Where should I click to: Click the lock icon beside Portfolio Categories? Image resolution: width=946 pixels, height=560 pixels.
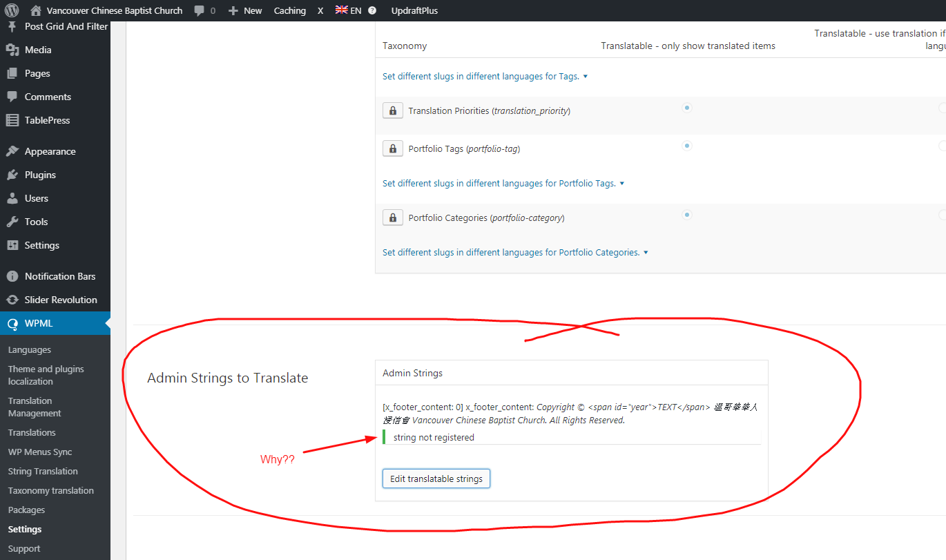coord(393,218)
